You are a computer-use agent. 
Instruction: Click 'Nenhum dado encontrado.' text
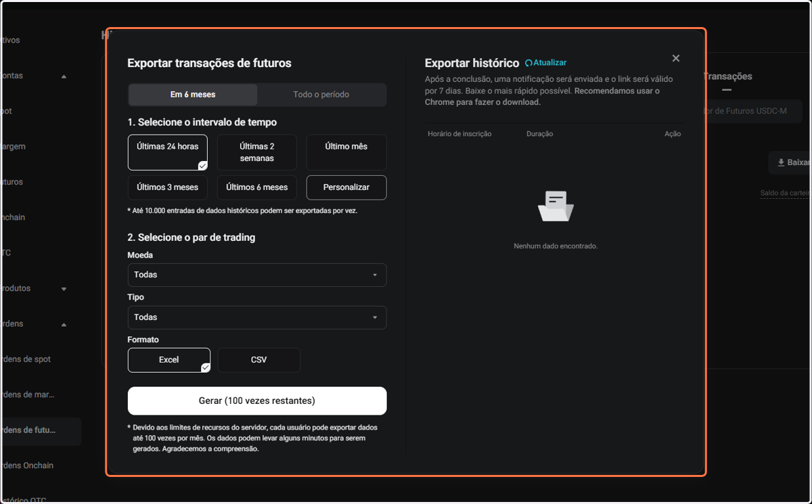[x=556, y=246]
